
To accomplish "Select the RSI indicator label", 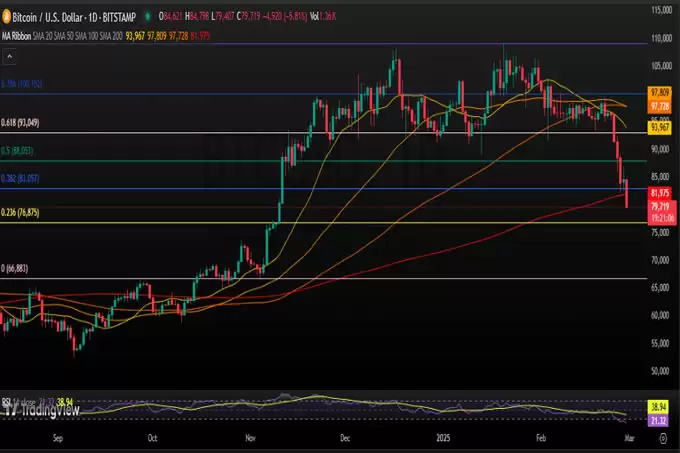I will click(x=7, y=397).
